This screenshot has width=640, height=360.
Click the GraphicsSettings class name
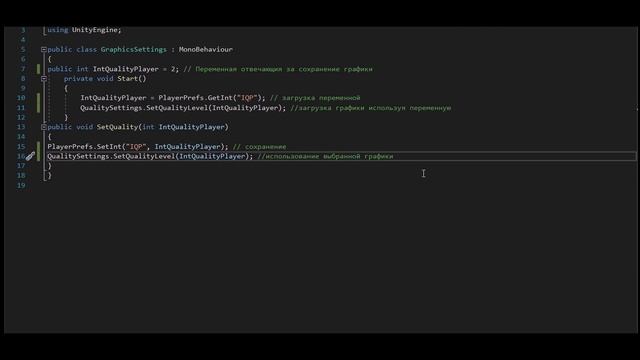click(133, 49)
